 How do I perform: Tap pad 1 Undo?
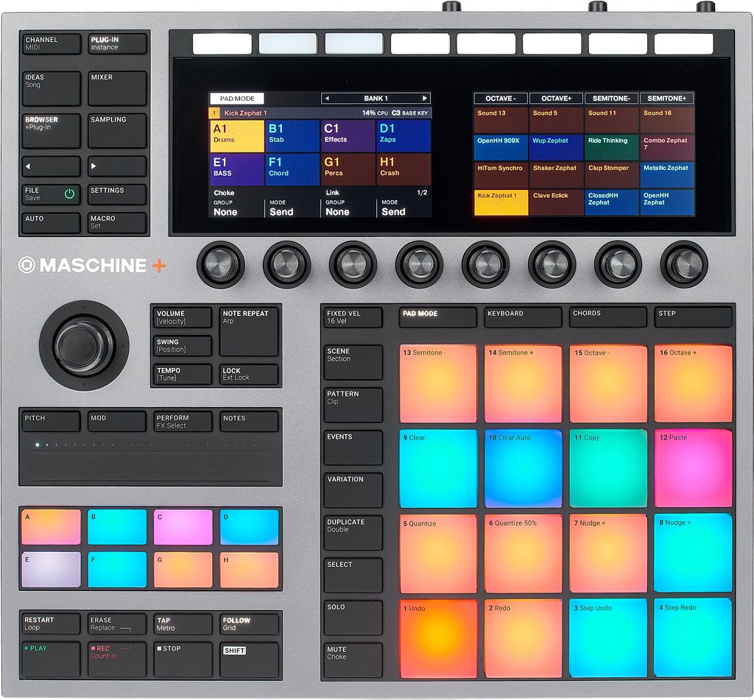coord(437,637)
